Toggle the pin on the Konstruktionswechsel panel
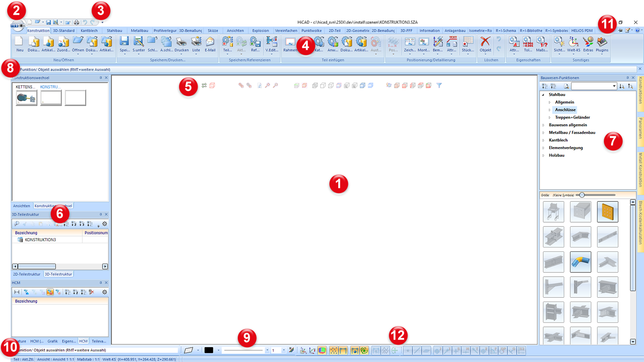 pyautogui.click(x=101, y=78)
